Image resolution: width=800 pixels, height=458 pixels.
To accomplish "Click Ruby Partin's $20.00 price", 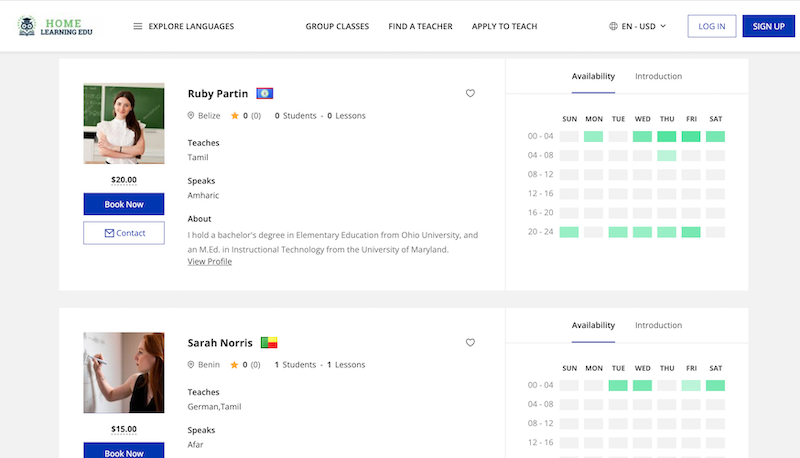I will pos(124,180).
